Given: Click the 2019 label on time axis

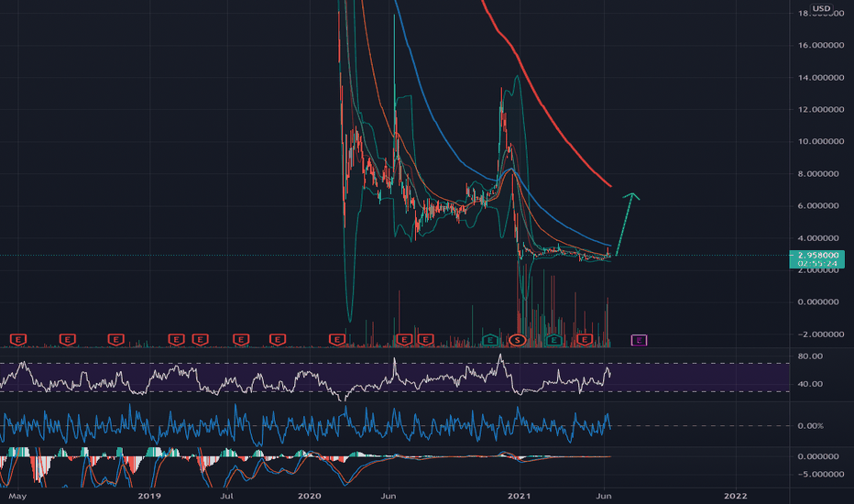Looking at the screenshot, I should [x=149, y=496].
